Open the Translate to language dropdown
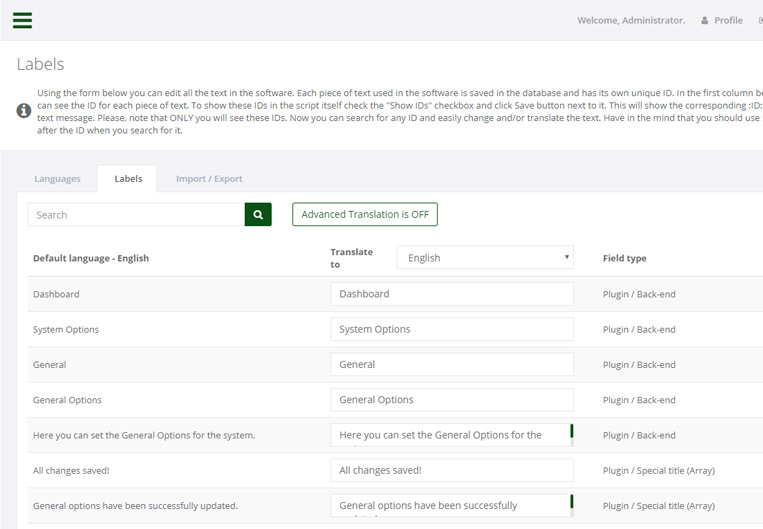This screenshot has width=763, height=529. [x=485, y=258]
